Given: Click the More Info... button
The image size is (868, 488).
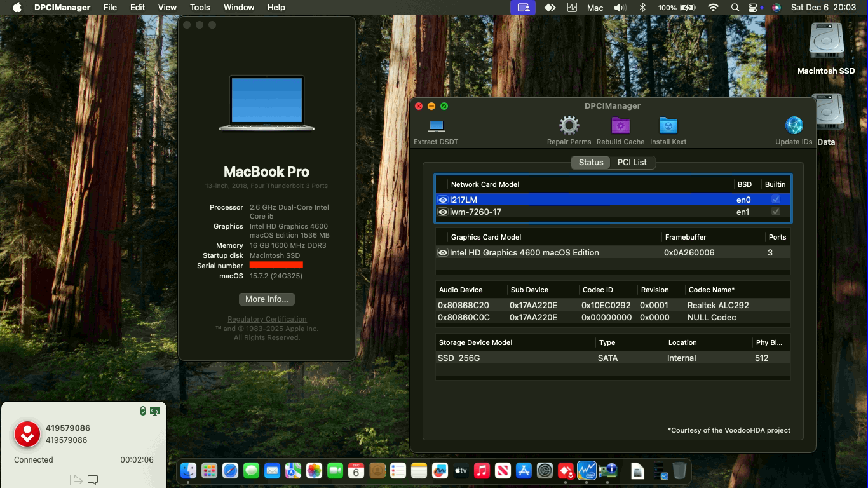Looking at the screenshot, I should (266, 299).
